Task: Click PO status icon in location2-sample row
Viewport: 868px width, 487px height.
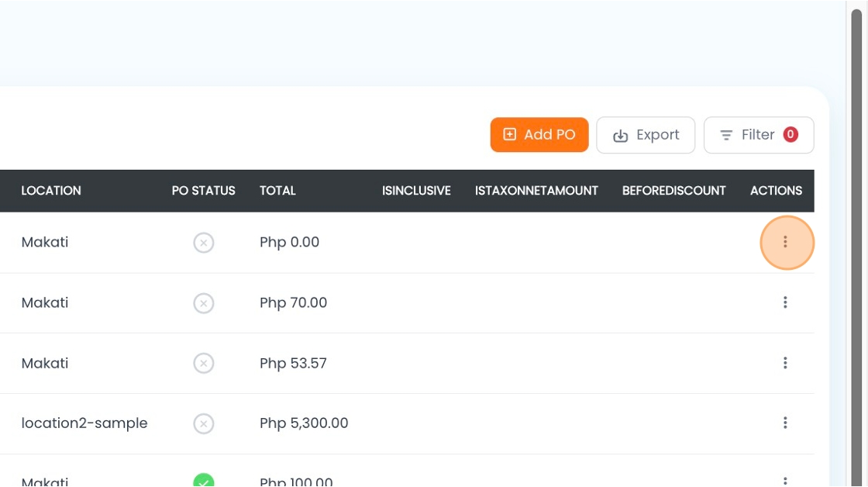Action: pos(204,424)
